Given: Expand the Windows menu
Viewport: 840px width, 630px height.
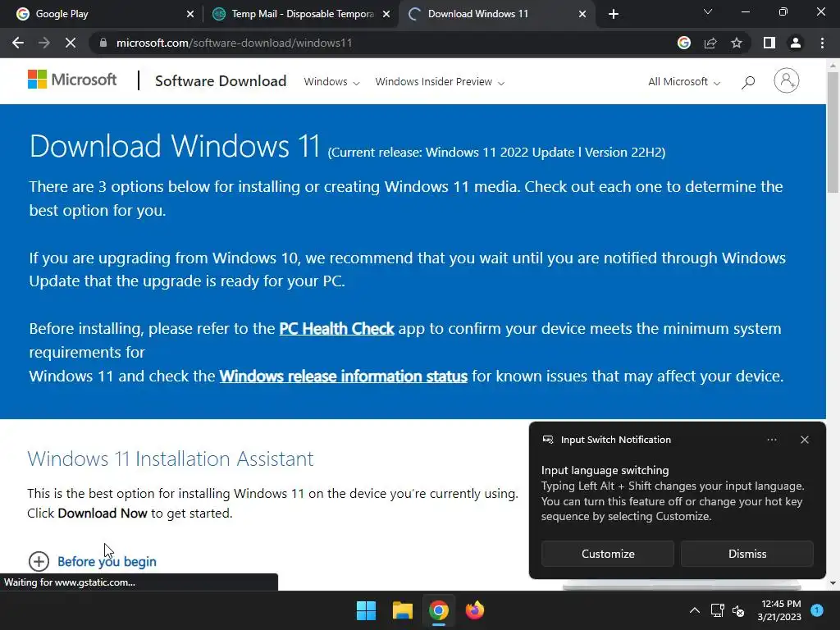Looking at the screenshot, I should pyautogui.click(x=331, y=82).
